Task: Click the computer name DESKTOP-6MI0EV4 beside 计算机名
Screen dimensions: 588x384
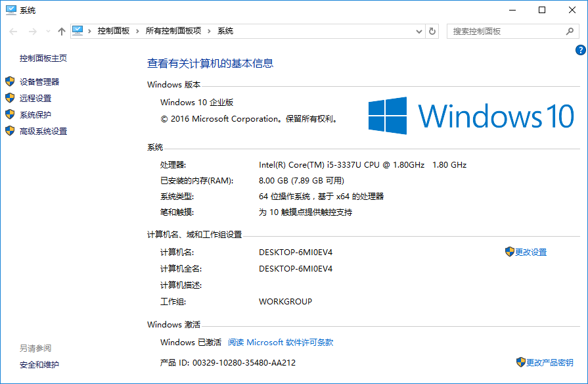Action: pyautogui.click(x=296, y=252)
